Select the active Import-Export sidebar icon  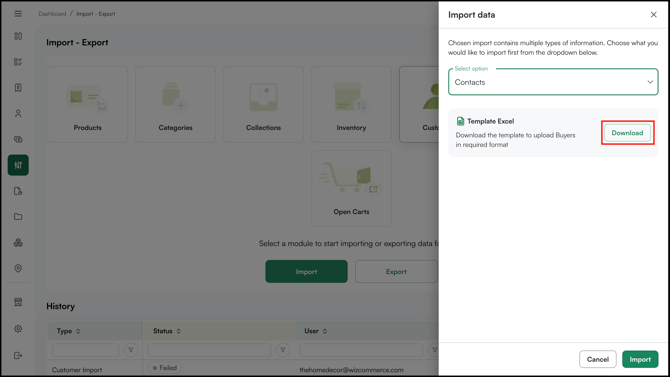click(x=18, y=165)
